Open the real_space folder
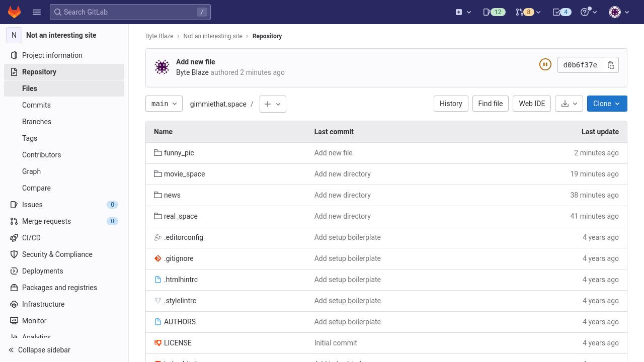The height and width of the screenshot is (362, 644). [181, 216]
